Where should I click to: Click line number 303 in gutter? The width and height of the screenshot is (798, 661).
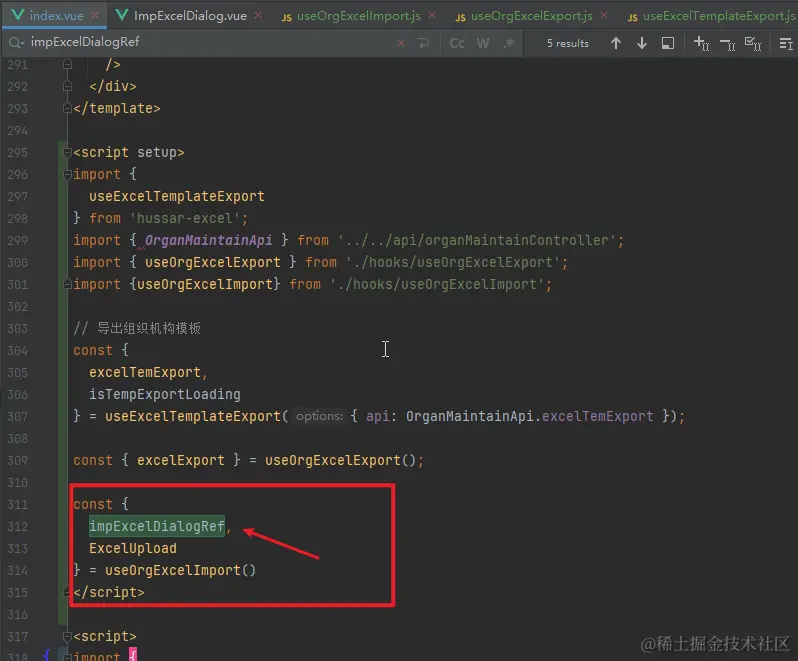[18, 328]
